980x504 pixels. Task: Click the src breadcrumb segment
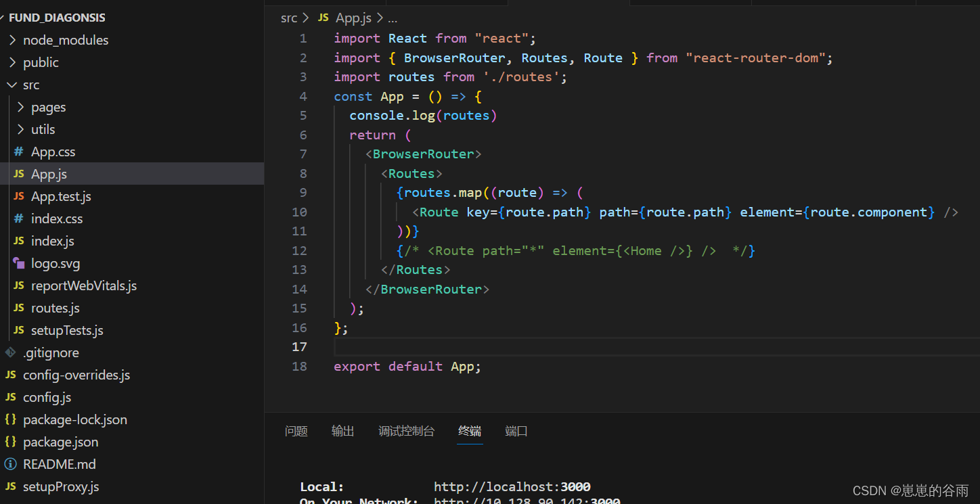pos(289,18)
